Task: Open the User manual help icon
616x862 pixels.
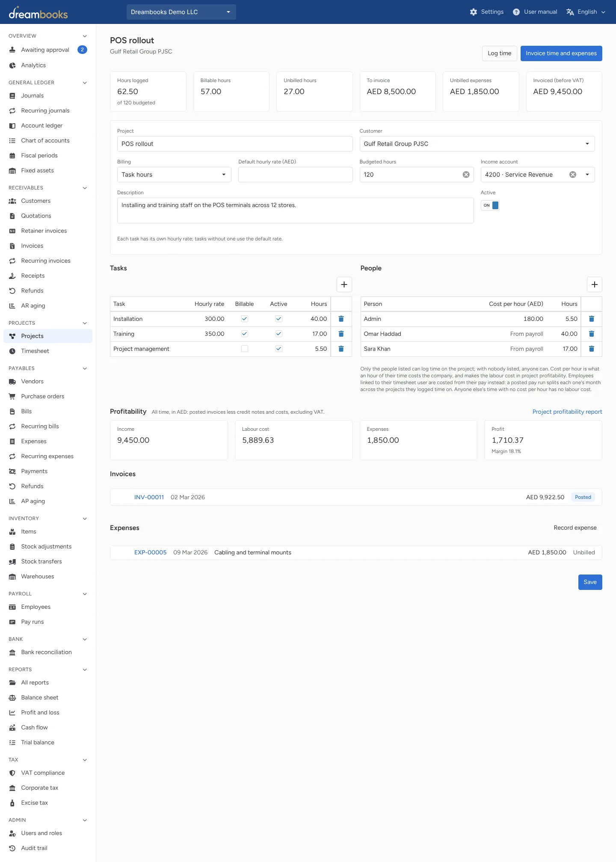Action: [516, 12]
